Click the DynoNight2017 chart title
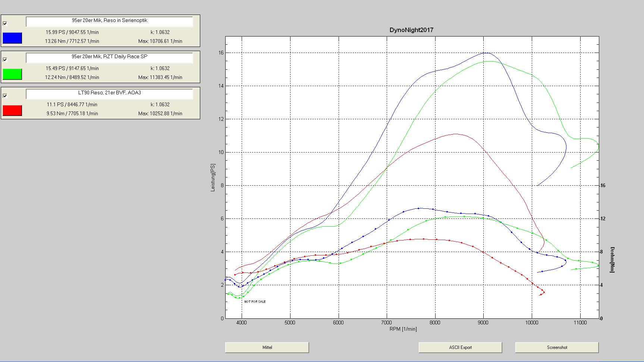The height and width of the screenshot is (362, 644). click(x=411, y=30)
